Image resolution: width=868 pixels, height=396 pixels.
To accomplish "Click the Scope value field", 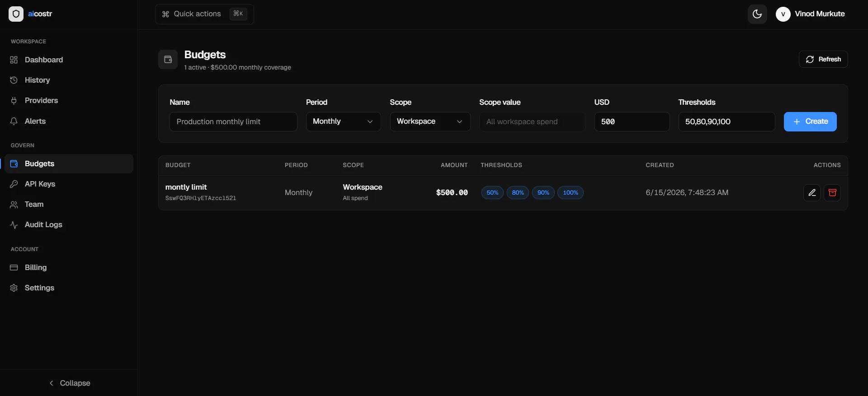I will pos(532,121).
